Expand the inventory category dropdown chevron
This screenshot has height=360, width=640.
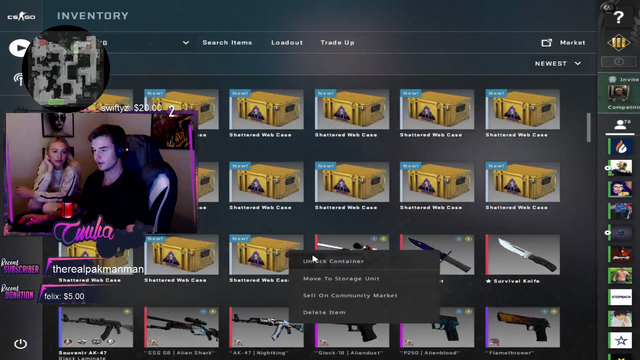[186, 42]
